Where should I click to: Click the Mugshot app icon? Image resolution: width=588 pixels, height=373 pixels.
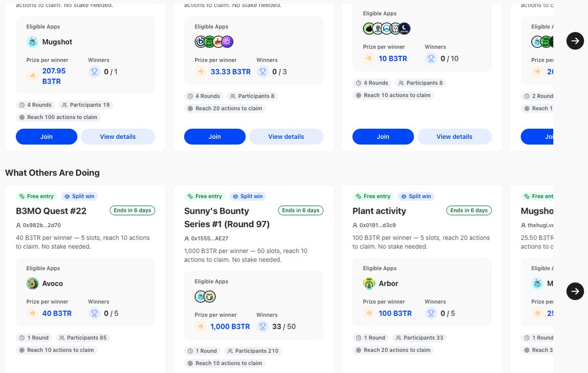[x=32, y=42]
